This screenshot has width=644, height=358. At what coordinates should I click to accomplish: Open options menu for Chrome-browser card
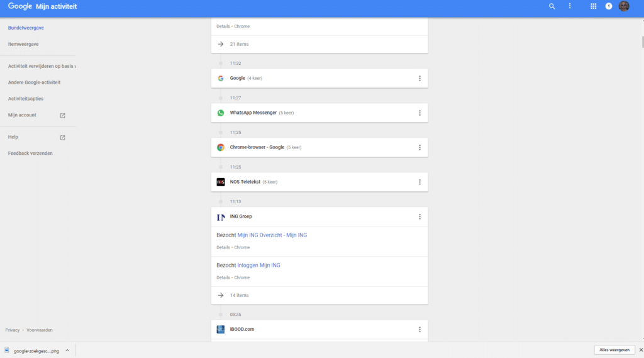click(x=419, y=147)
